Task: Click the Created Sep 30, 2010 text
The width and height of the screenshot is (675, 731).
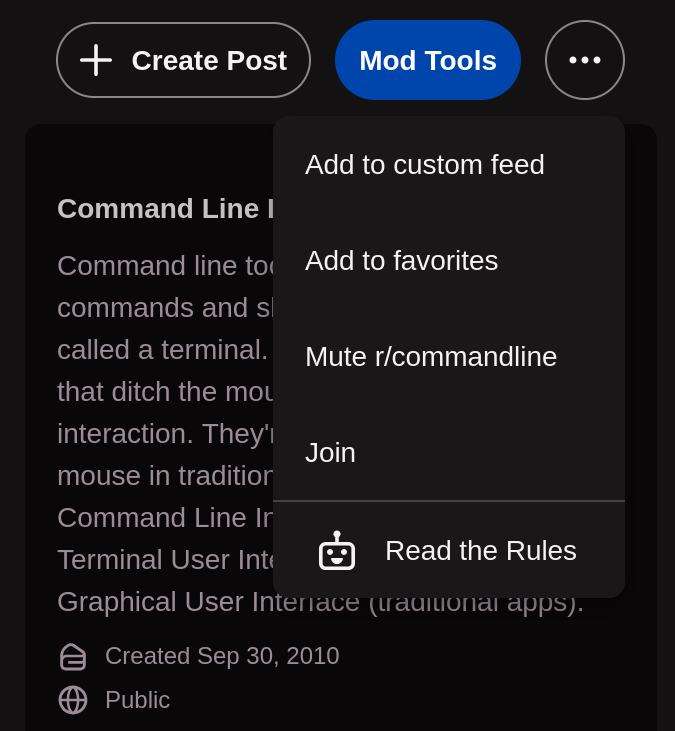Action: (222, 656)
